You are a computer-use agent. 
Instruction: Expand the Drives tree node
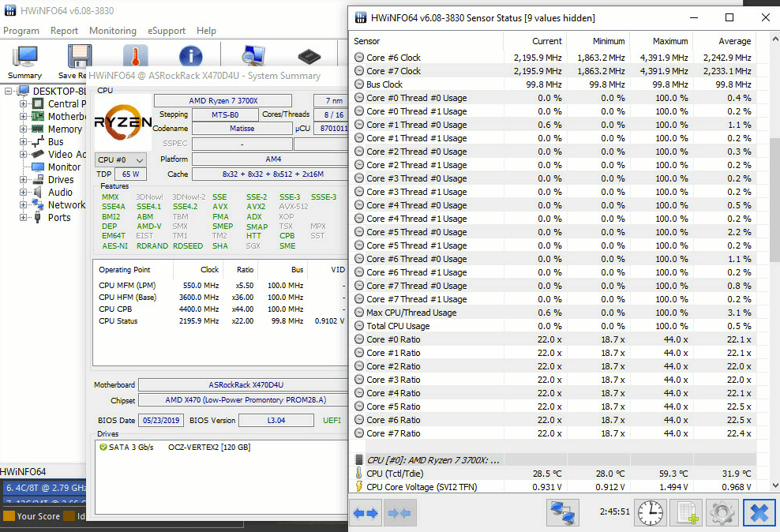point(23,179)
